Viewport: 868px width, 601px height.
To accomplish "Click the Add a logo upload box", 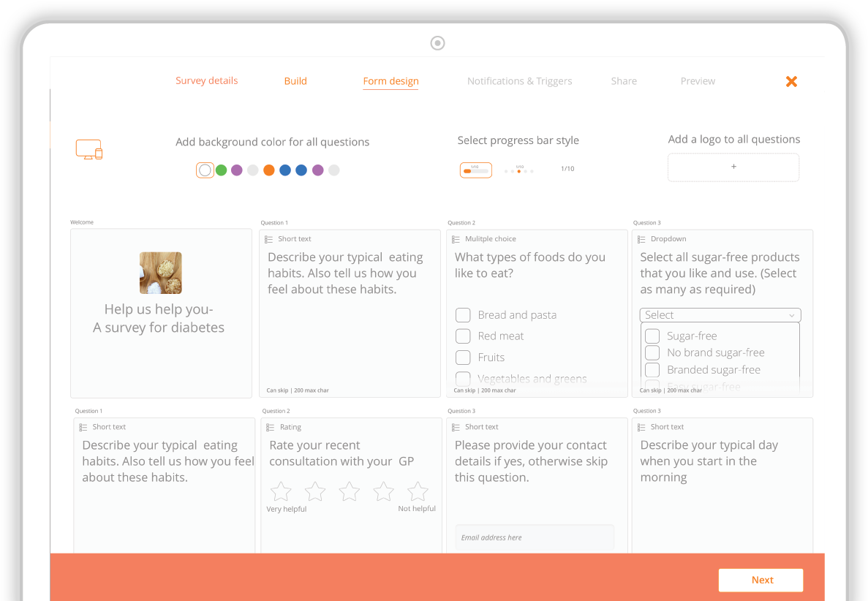I will coord(733,167).
